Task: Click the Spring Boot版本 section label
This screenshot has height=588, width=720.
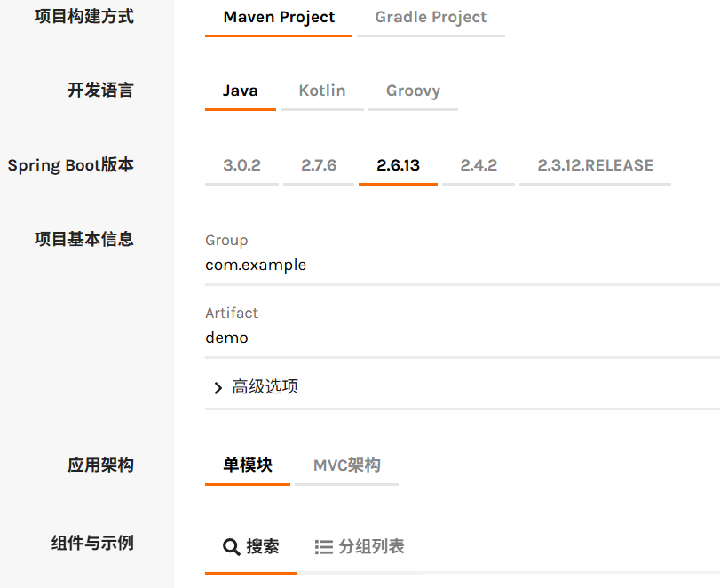Action: [x=71, y=165]
